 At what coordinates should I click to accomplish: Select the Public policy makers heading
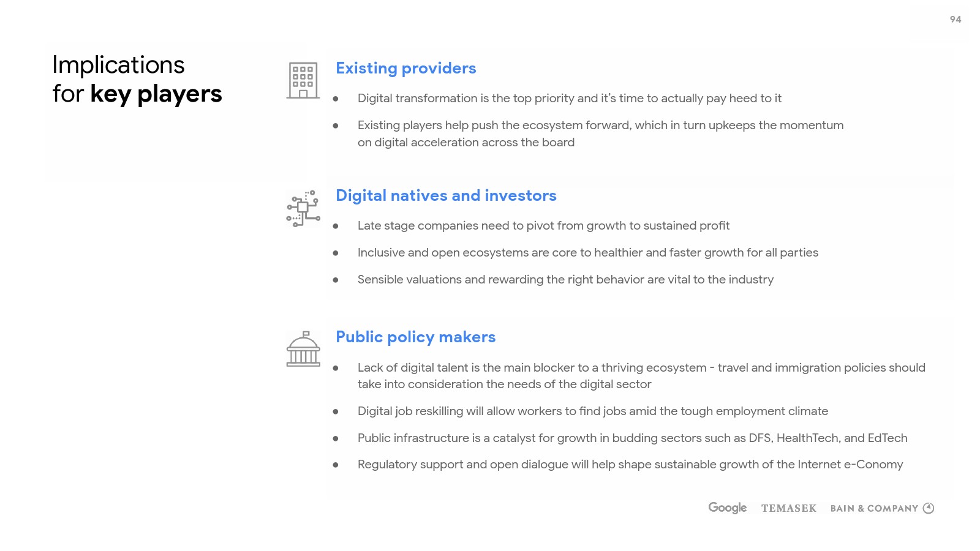tap(415, 337)
